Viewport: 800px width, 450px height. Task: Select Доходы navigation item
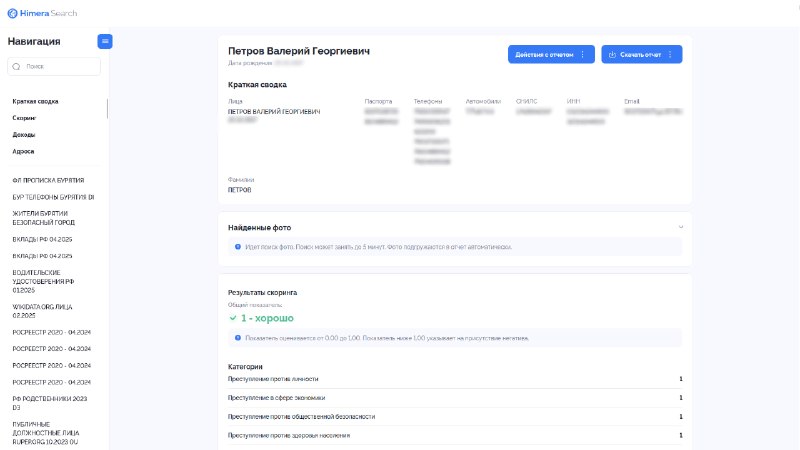[24, 135]
